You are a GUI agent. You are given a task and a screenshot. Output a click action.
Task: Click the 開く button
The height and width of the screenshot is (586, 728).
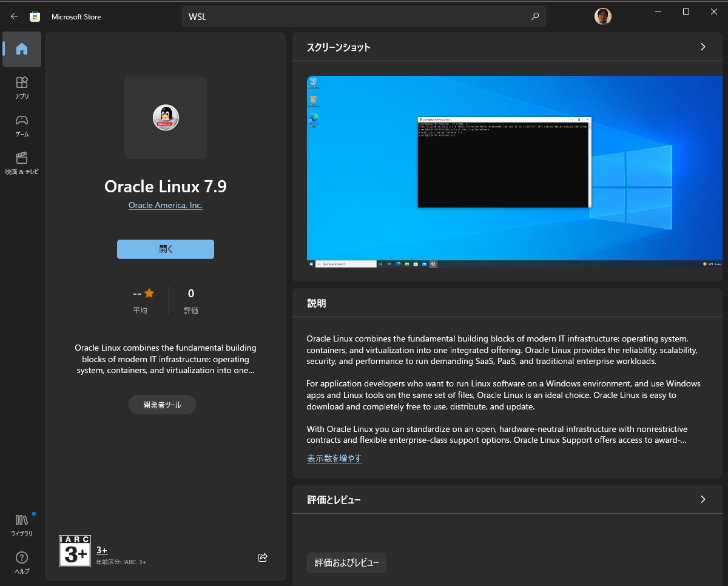click(x=166, y=249)
